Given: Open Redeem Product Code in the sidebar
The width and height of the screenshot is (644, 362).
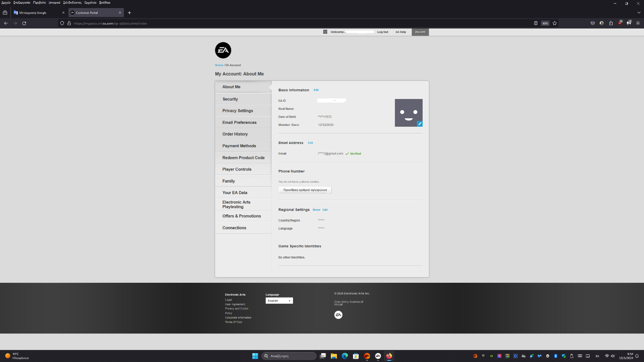Looking at the screenshot, I should point(243,158).
